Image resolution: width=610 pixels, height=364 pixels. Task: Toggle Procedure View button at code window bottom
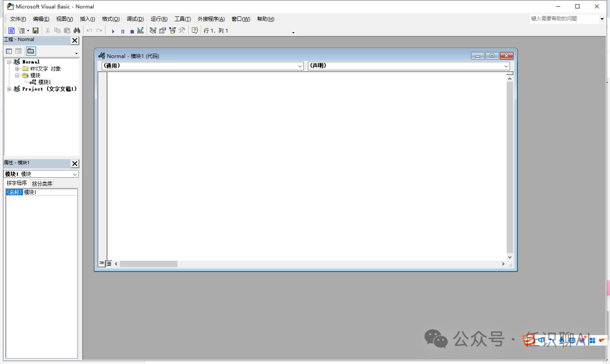click(x=102, y=264)
